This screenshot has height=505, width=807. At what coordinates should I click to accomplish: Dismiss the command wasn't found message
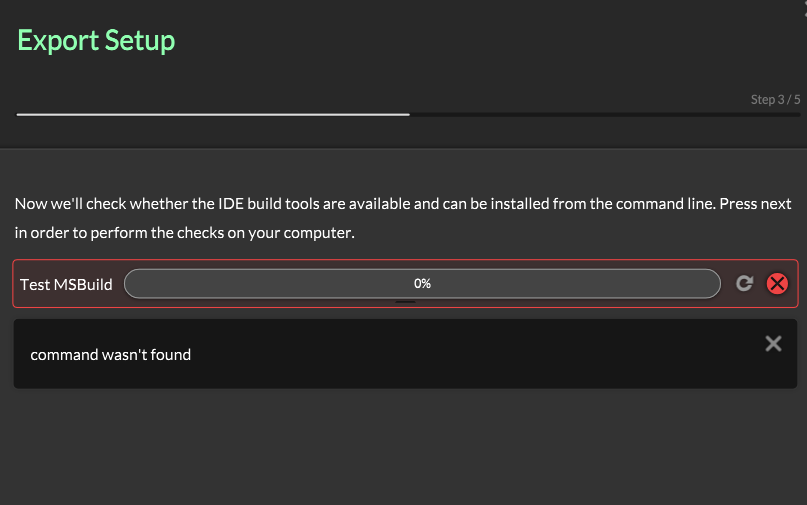point(773,344)
